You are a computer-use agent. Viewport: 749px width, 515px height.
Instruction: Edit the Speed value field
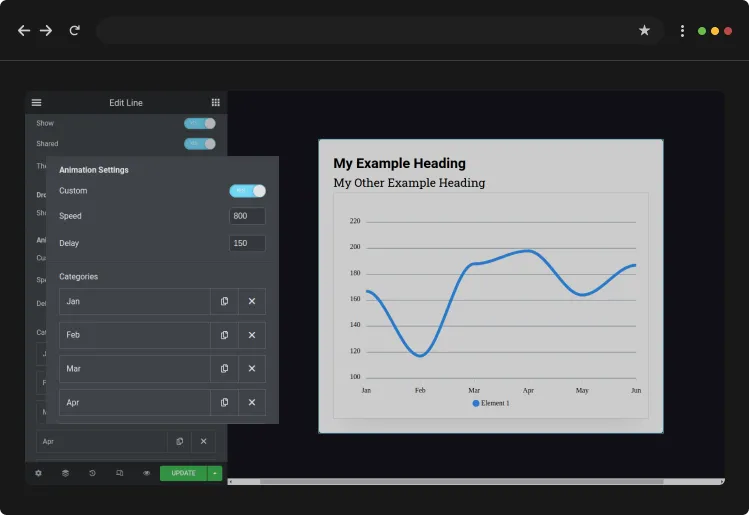pos(247,216)
